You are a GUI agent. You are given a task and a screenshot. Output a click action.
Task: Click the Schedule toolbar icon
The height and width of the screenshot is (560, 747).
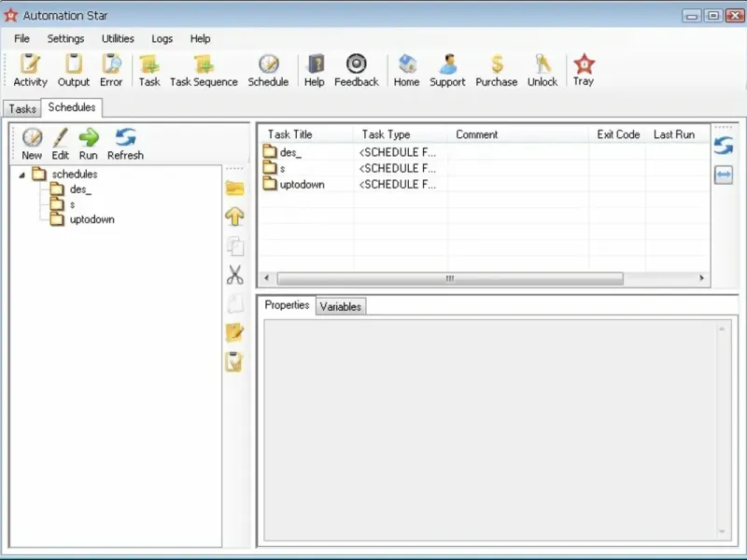(x=268, y=71)
